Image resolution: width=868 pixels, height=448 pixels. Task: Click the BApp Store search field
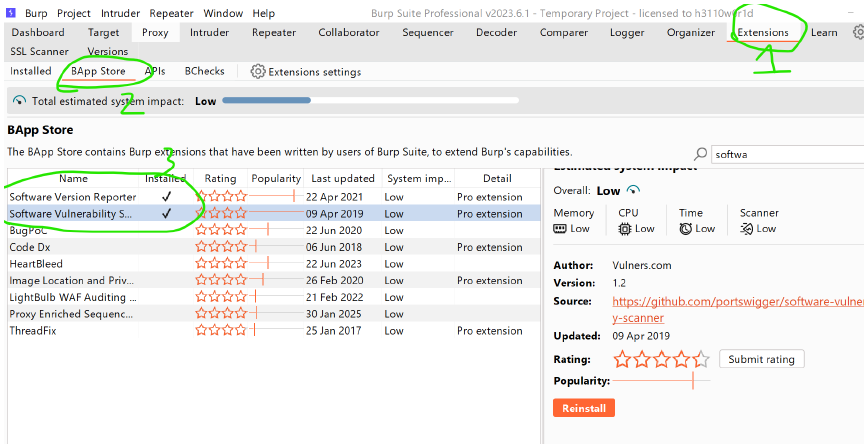click(788, 154)
